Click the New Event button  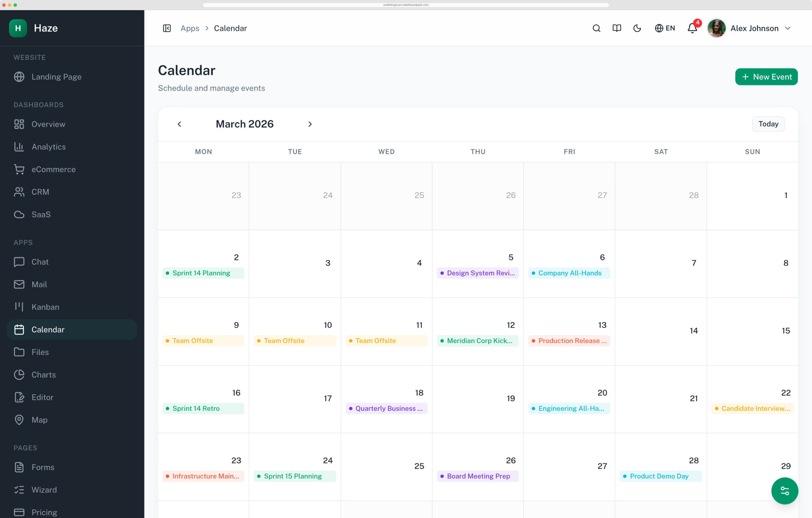tap(766, 77)
